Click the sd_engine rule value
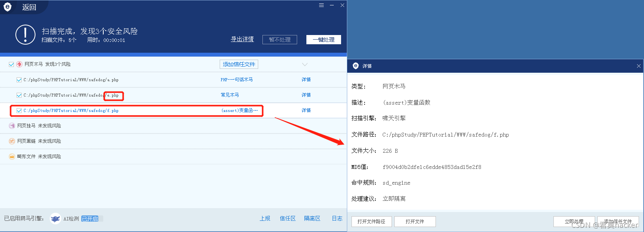Screen dimensions: 644x232 coord(396,183)
